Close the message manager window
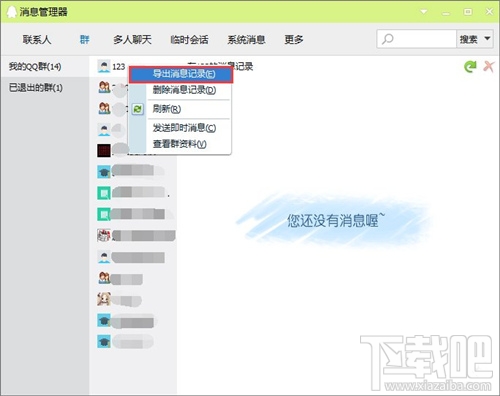 click(x=489, y=12)
